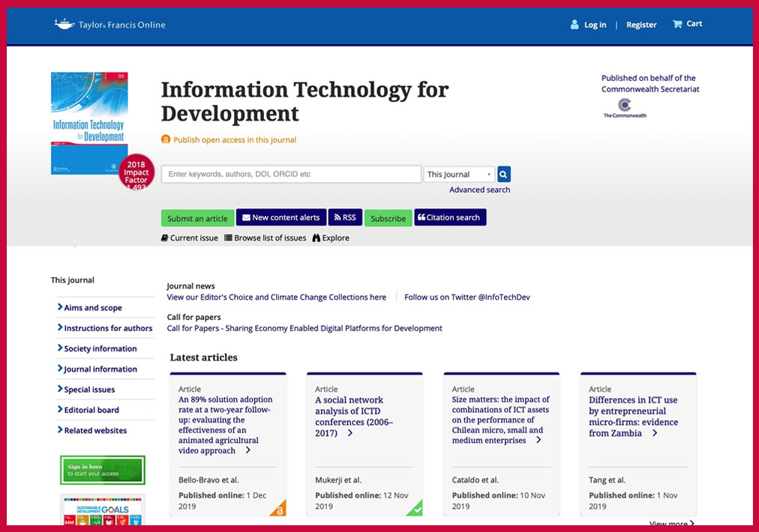Viewport: 759px width, 532px height.
Task: Click arrow after the agricultural video article
Action: tap(248, 450)
